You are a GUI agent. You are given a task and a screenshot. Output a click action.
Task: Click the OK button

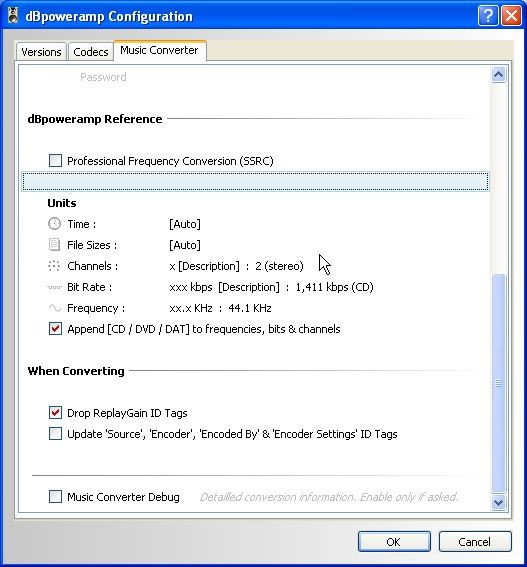click(394, 542)
